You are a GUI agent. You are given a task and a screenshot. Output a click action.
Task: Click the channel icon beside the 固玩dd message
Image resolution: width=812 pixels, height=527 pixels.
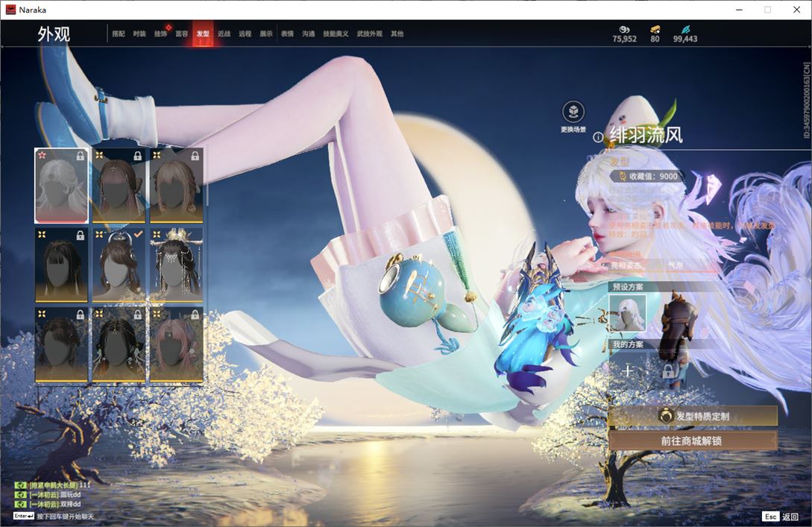tap(20, 494)
